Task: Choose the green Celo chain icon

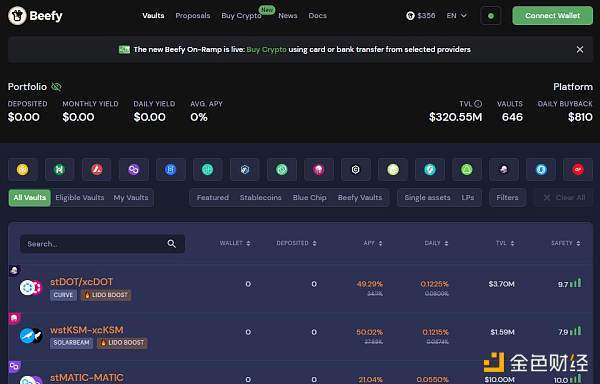Action: pos(282,169)
